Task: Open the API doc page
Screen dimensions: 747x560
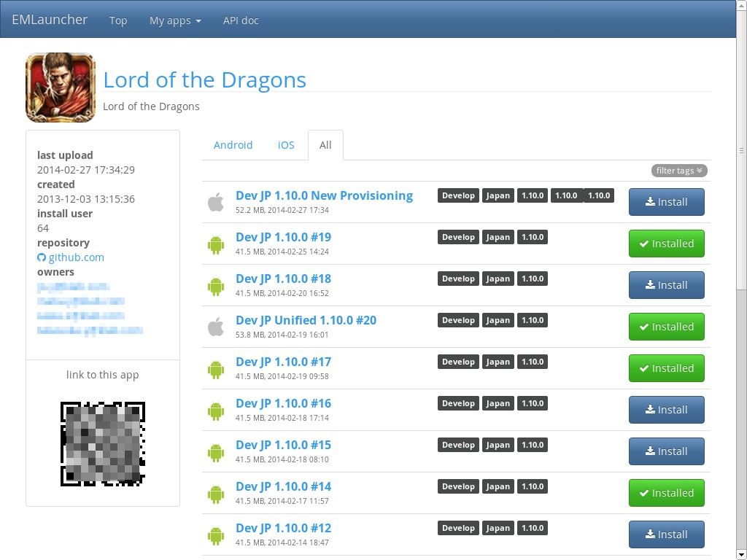Action: (x=241, y=20)
